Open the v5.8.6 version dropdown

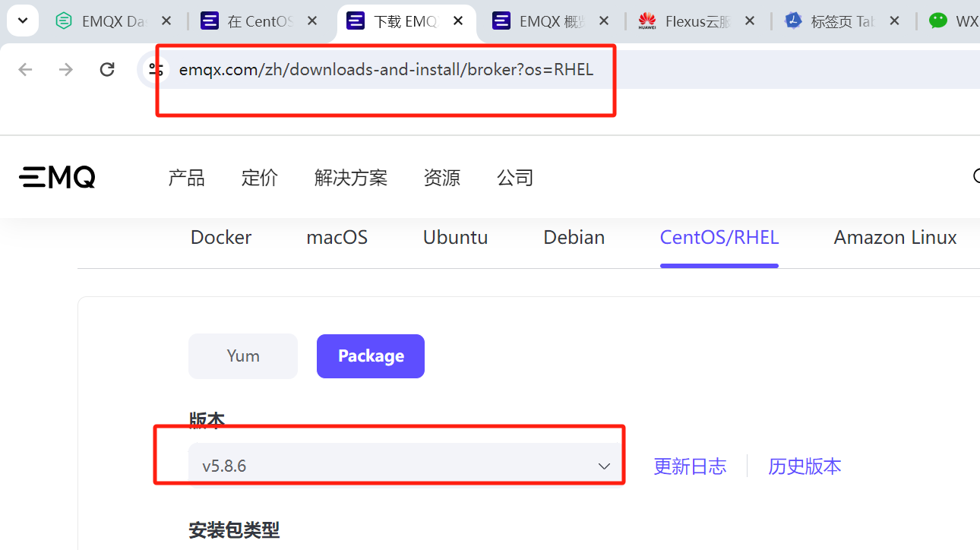pyautogui.click(x=406, y=466)
